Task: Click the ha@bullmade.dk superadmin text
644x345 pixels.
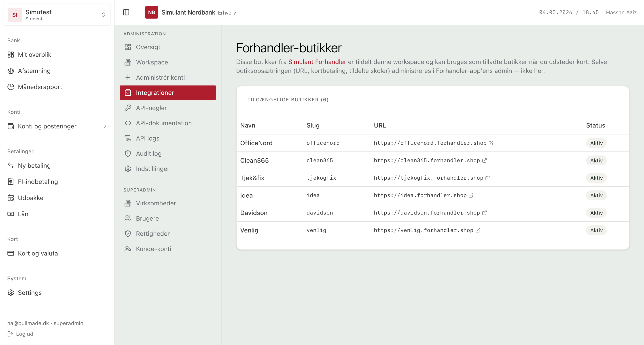Action: point(45,323)
